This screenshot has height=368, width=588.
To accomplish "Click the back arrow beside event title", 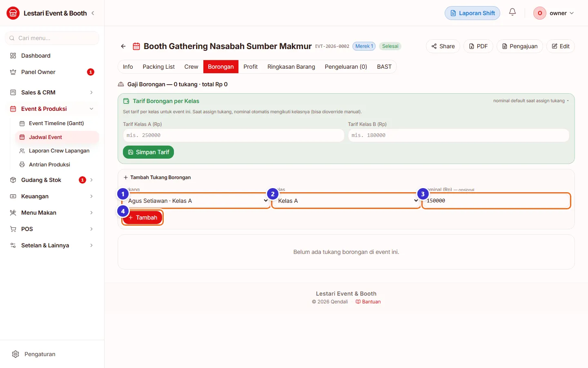I will [123, 46].
